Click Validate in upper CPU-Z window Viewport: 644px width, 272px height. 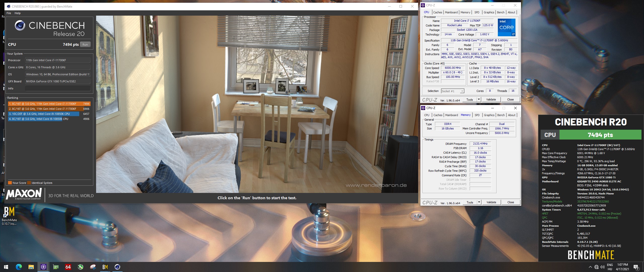[491, 99]
